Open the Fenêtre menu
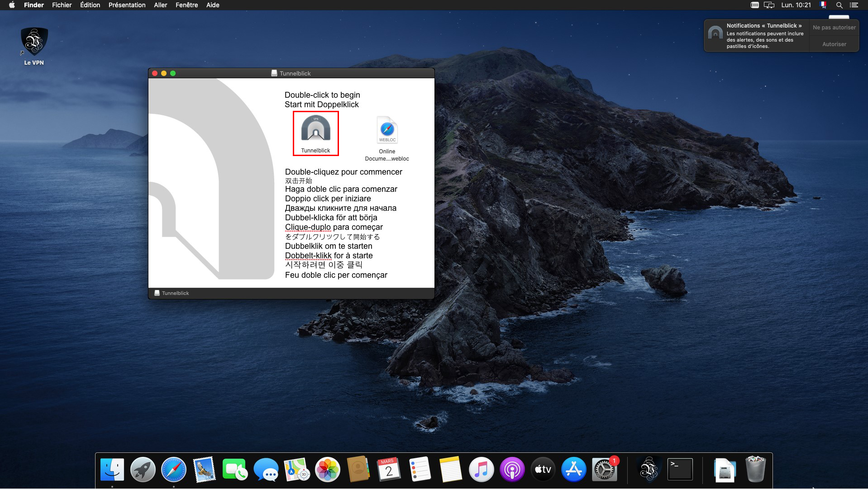 click(187, 5)
